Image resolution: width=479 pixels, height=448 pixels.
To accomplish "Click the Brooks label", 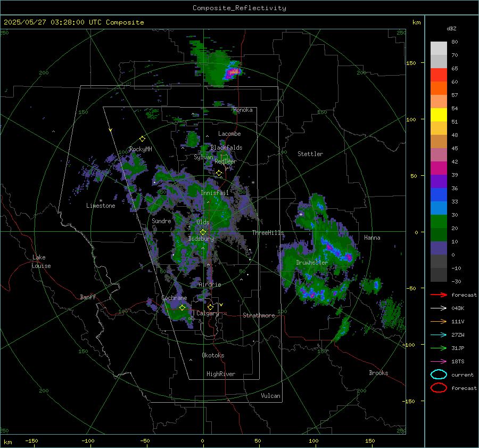I will (378, 373).
